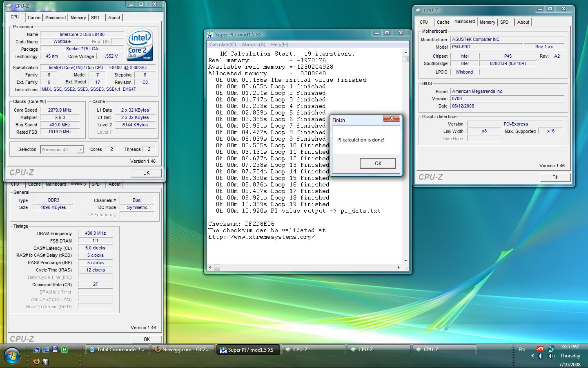588x368 pixels.
Task: Switch to the Newegg.com Firefox taskbar button
Action: (183, 350)
